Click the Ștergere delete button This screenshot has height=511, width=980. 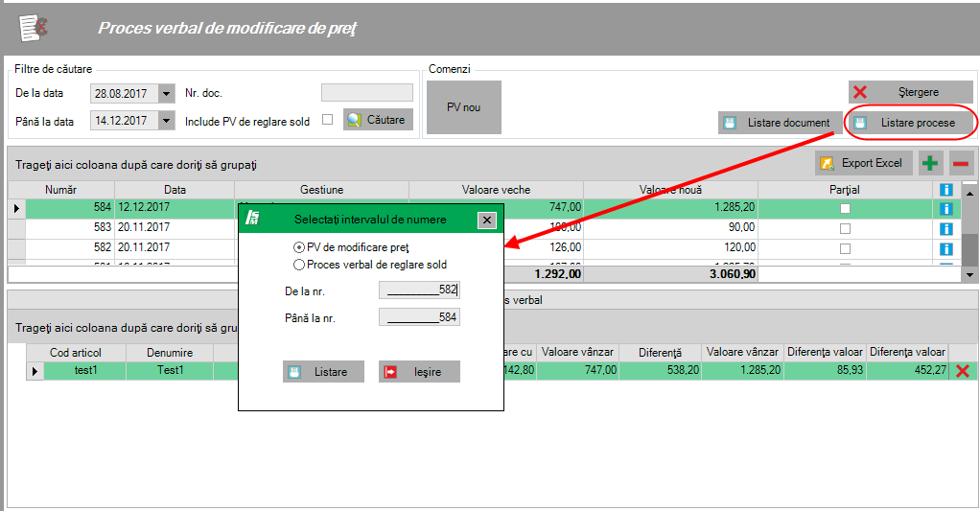pos(911,92)
